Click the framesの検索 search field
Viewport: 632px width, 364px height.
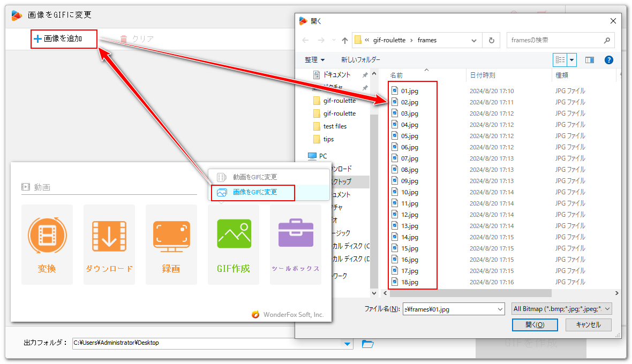(554, 40)
